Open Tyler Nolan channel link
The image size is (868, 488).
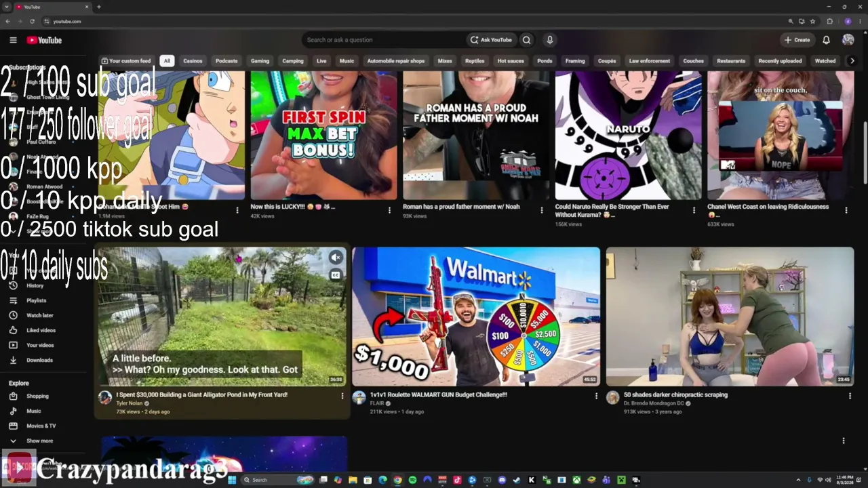pos(130,403)
